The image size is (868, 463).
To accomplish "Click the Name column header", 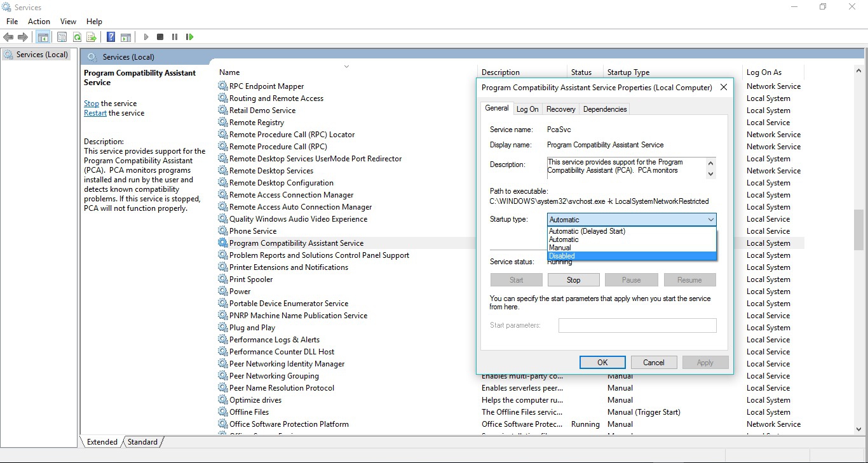I will 346,72.
